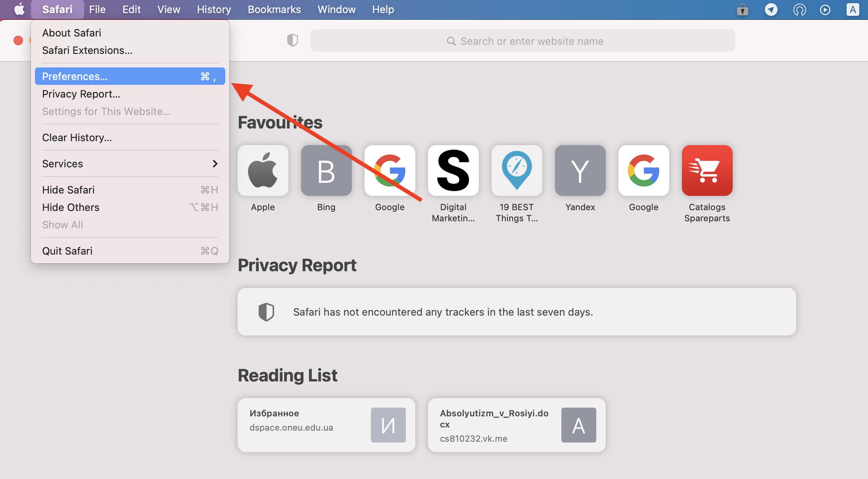Open the History menu
The image size is (868, 479).
point(213,9)
